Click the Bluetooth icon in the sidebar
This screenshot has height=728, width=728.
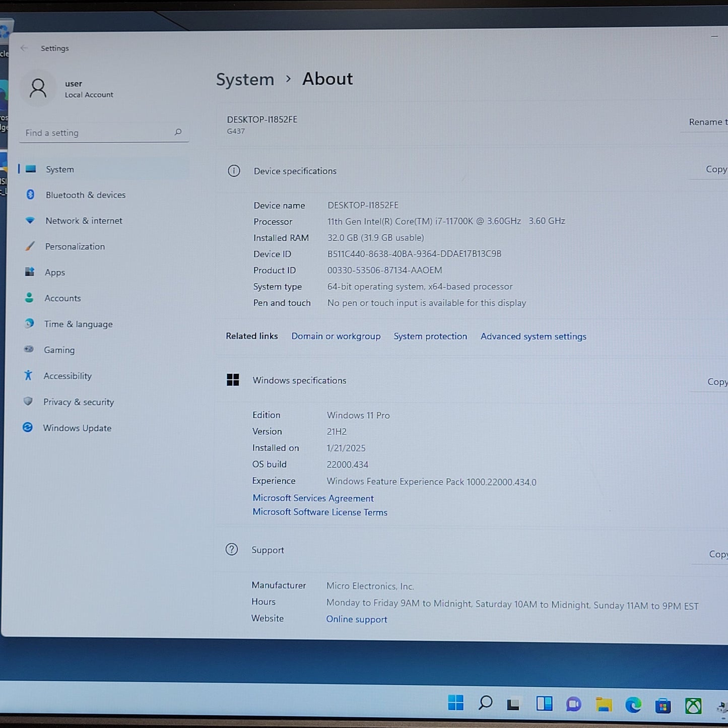[30, 194]
